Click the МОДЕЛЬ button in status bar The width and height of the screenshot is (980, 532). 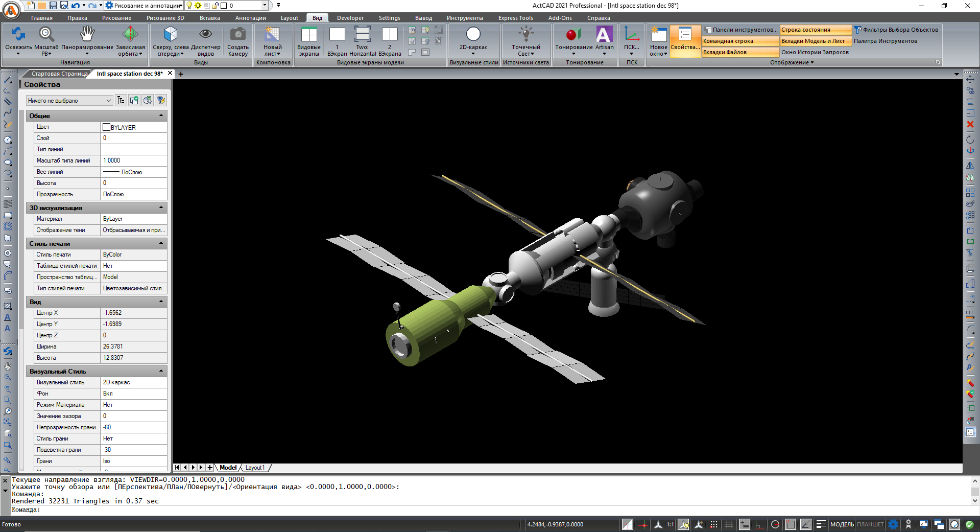click(842, 524)
